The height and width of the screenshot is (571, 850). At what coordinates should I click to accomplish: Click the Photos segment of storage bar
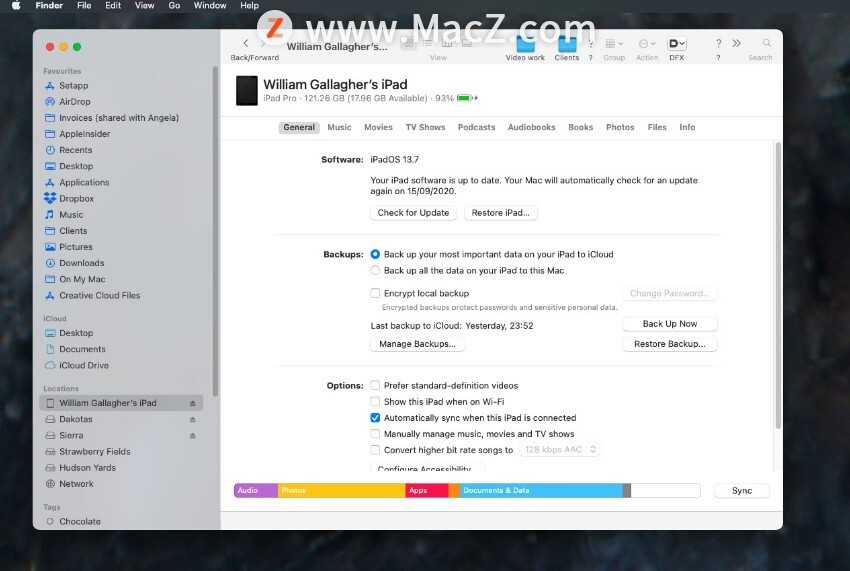tap(342, 491)
